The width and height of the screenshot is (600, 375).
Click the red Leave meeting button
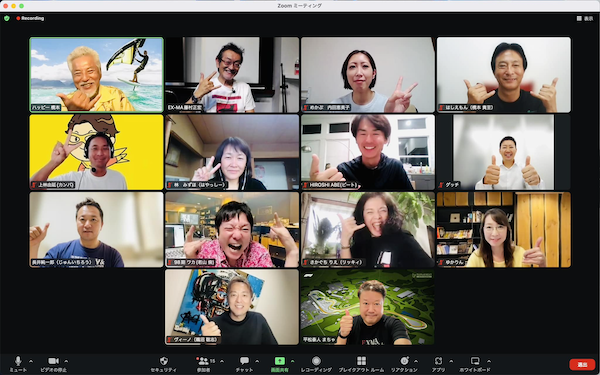point(582,364)
